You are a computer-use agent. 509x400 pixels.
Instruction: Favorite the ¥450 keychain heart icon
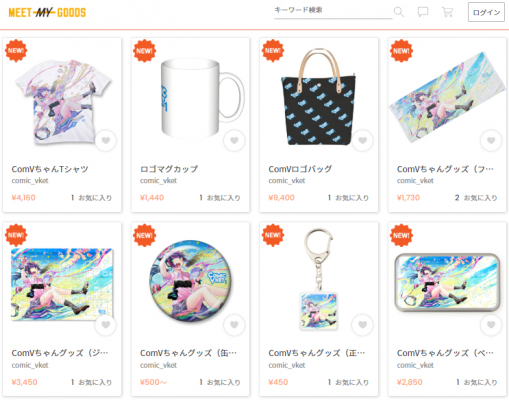[362, 325]
